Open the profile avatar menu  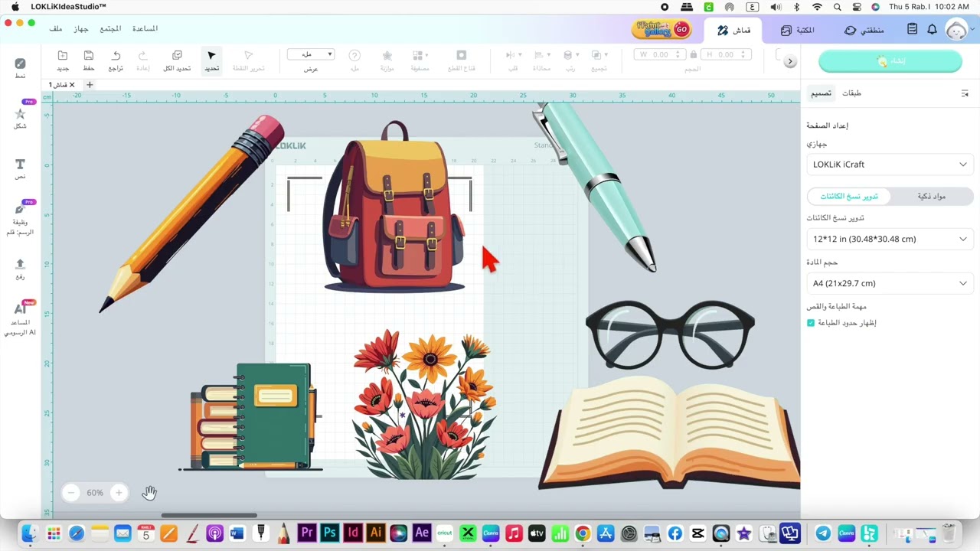956,29
